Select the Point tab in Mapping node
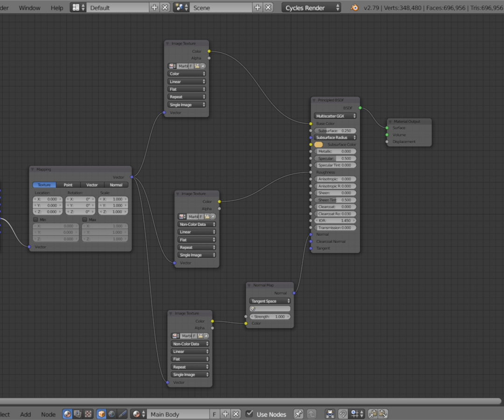This screenshot has height=420, width=504. coord(68,185)
